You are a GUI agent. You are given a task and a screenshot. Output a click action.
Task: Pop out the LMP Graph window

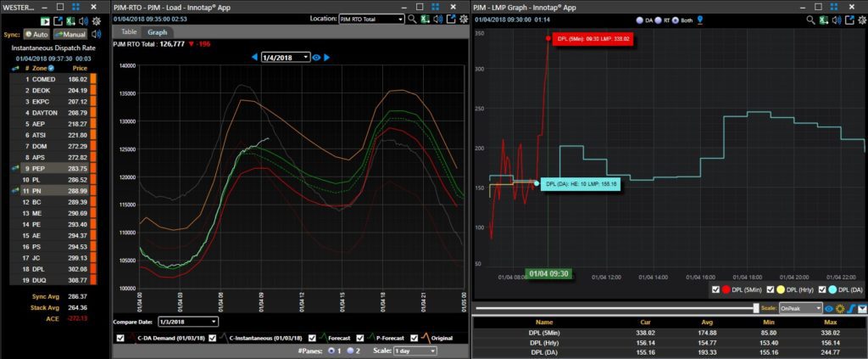[849, 20]
